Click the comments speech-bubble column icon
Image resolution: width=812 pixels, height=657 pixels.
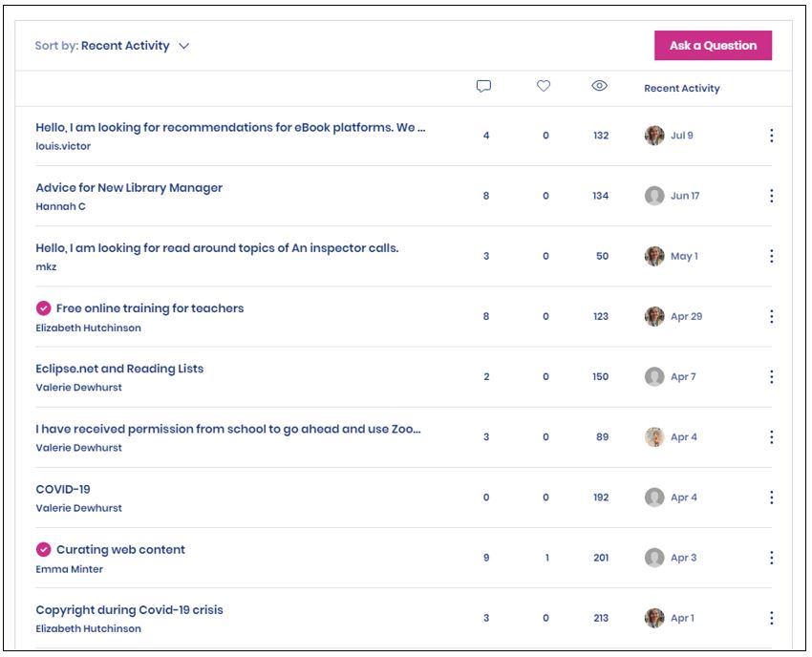(483, 87)
